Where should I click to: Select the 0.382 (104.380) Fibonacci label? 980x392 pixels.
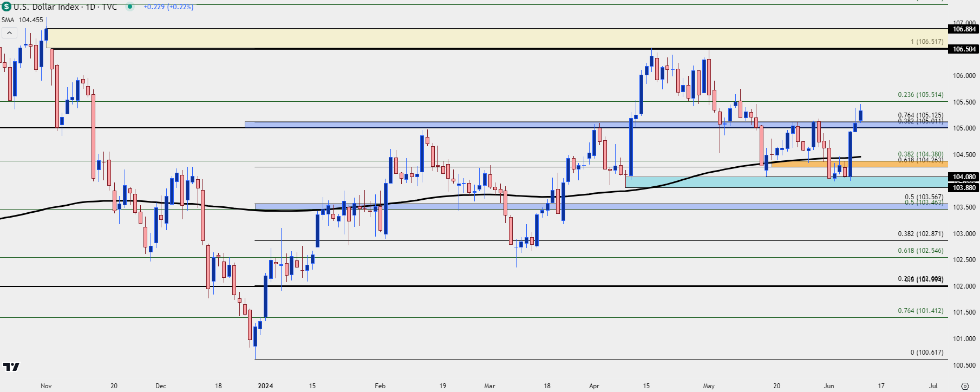920,154
